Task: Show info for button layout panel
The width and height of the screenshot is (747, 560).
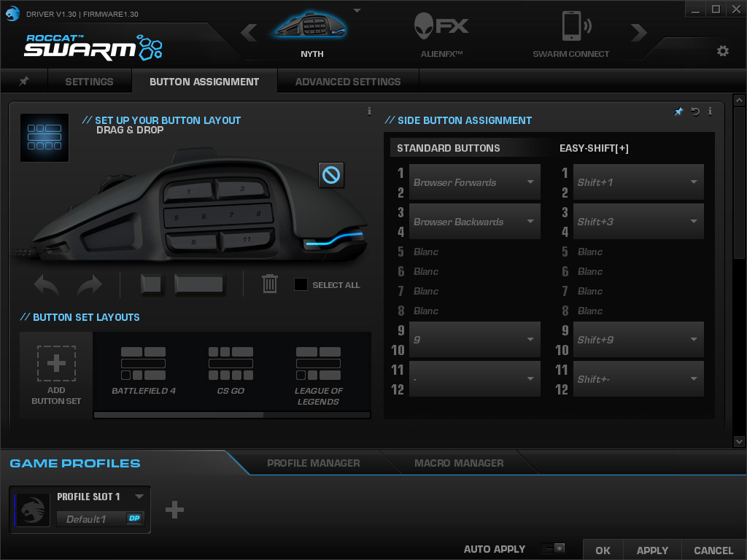Action: click(x=369, y=112)
